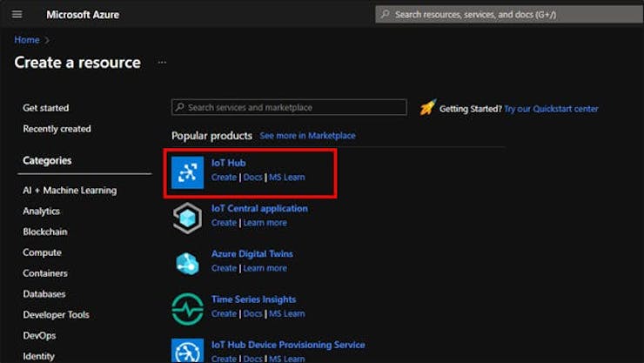Click the Microsoft Azure portal title

point(83,15)
